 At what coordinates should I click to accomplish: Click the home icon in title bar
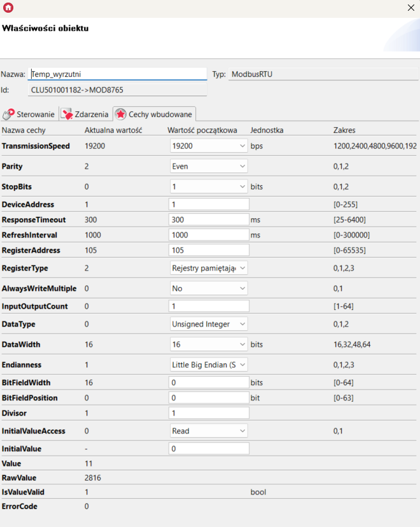point(8,8)
